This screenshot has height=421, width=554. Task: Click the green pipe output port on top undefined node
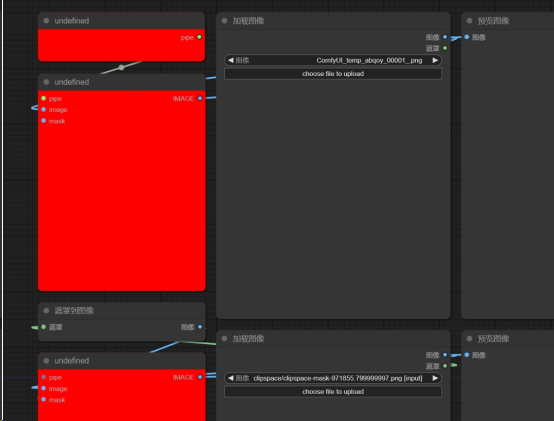click(199, 37)
